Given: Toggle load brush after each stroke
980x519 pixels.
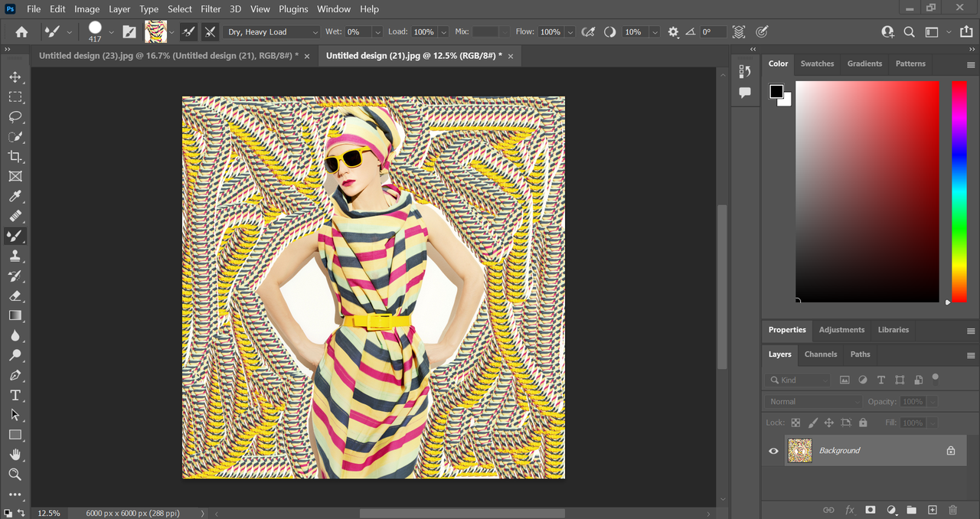Looking at the screenshot, I should coord(188,32).
